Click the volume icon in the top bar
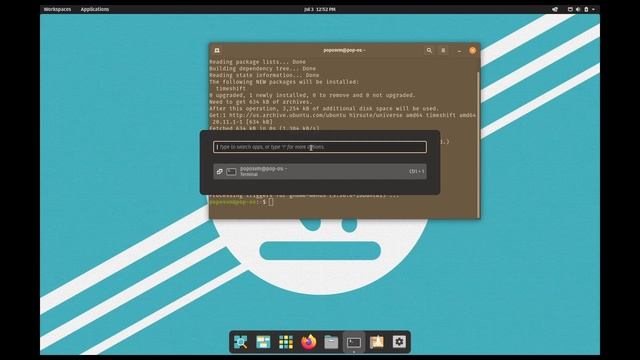The image size is (640, 360). pyautogui.click(x=578, y=9)
